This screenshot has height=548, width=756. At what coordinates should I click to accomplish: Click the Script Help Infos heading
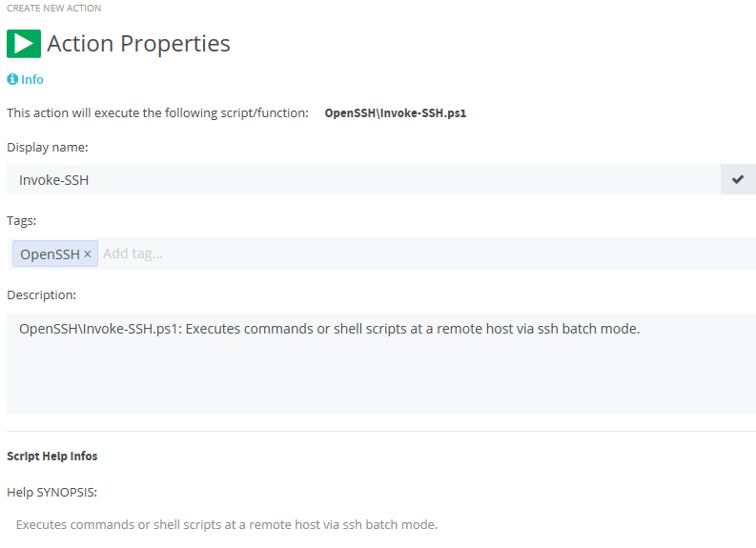(52, 456)
